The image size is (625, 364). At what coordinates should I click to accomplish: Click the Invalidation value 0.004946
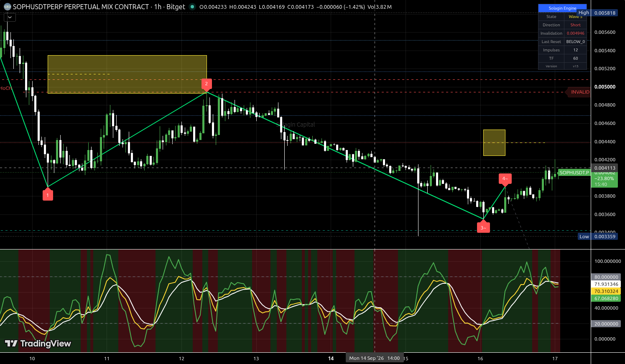575,33
